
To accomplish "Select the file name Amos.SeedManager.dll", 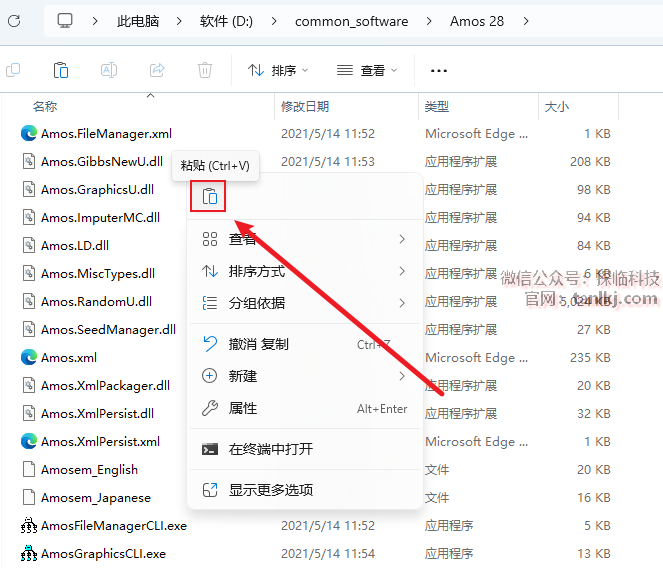I will pyautogui.click(x=108, y=329).
